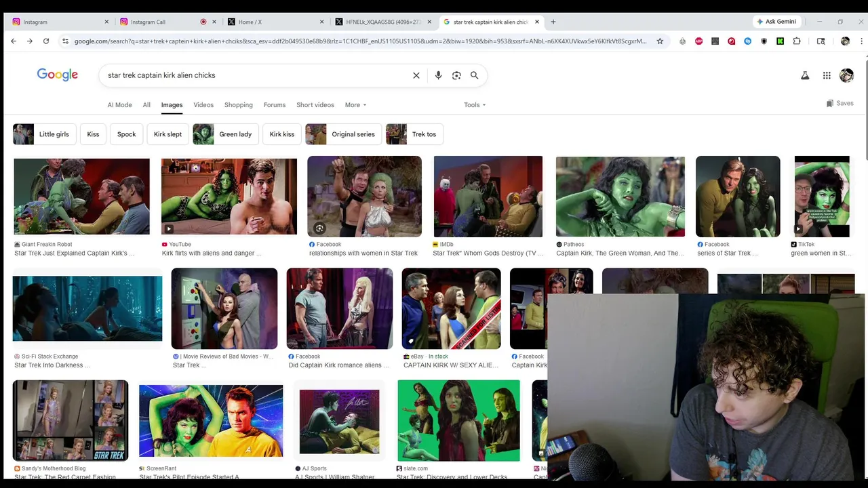Start voice search with microphone icon
The image size is (868, 488).
click(x=438, y=75)
